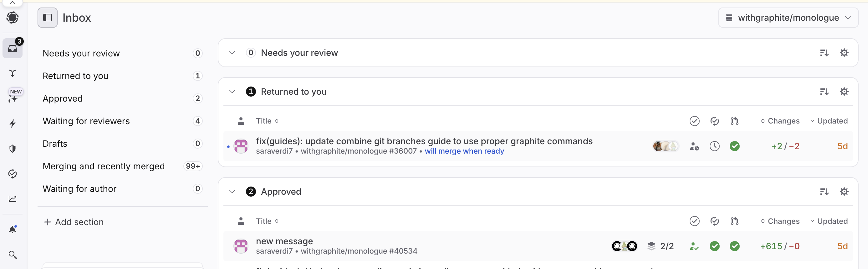Sort Approved list by Changes column
The height and width of the screenshot is (269, 868).
coord(780,221)
